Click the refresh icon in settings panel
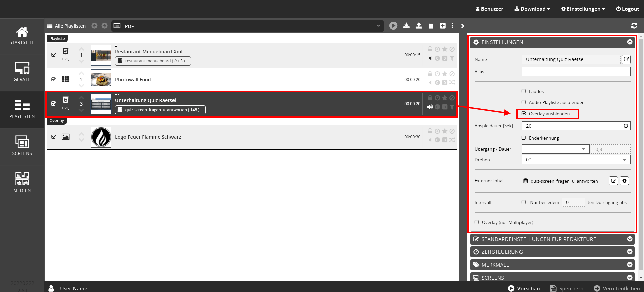The width and height of the screenshot is (644, 292). tap(634, 26)
